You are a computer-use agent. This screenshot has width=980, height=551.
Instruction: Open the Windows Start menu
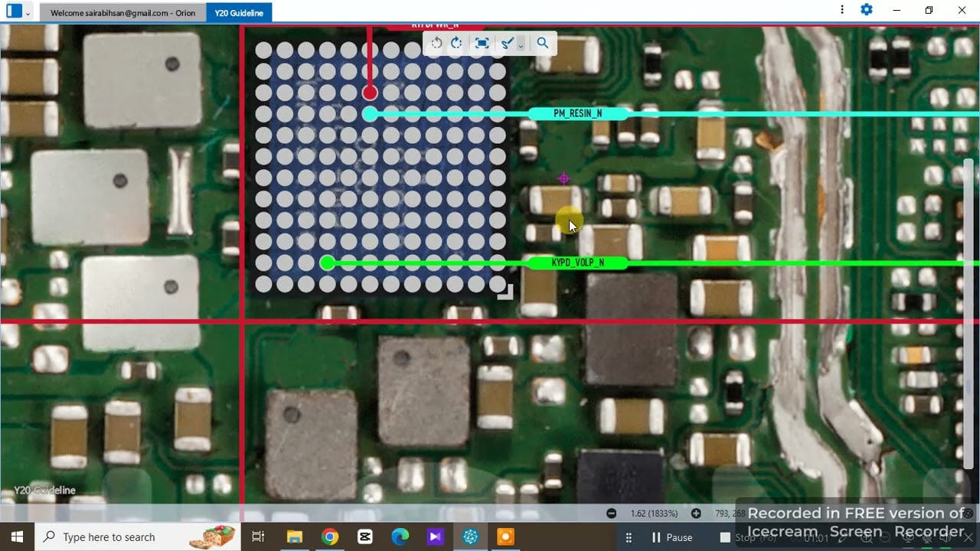[x=17, y=537]
